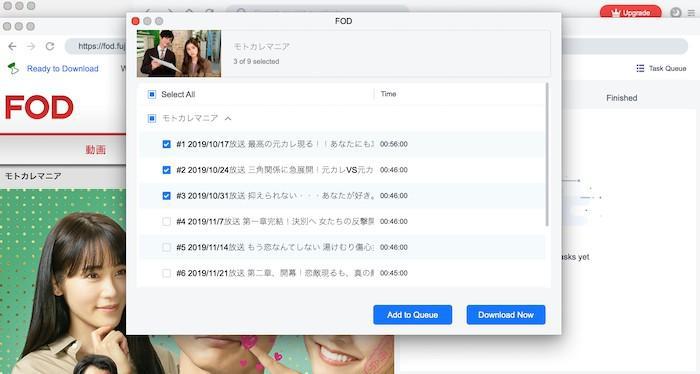
Task: Toggle the モトカレマニア season group checkbox
Action: click(x=152, y=118)
